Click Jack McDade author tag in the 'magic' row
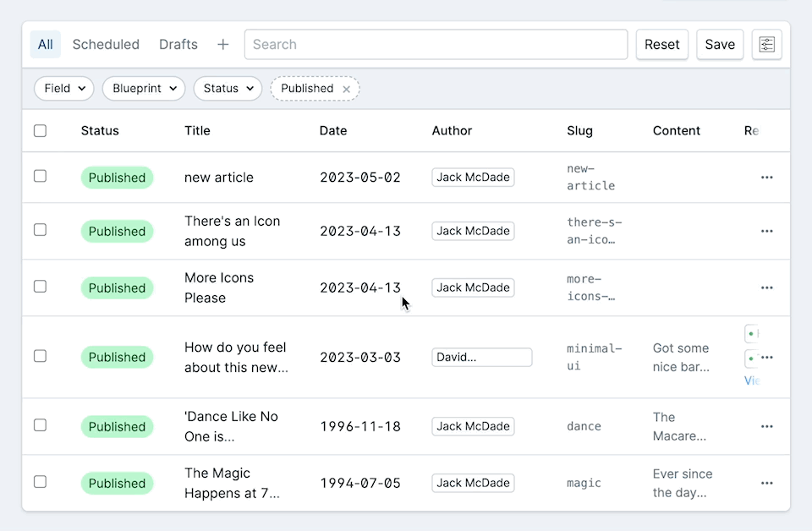812x531 pixels. click(x=473, y=483)
